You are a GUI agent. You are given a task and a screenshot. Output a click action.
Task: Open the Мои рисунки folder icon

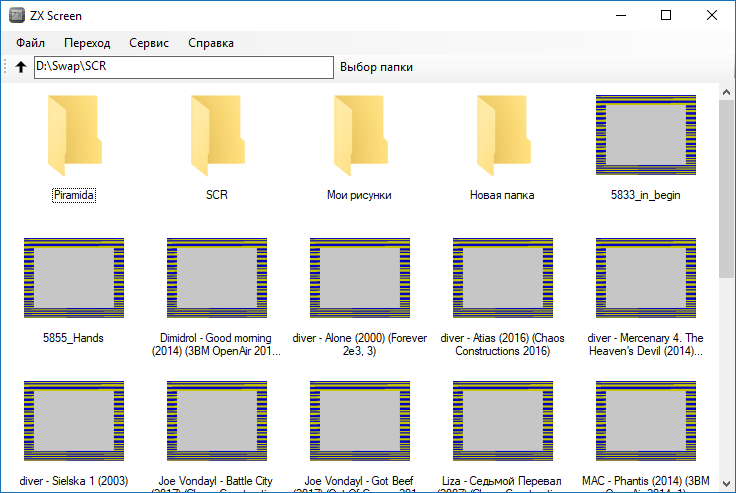coord(360,136)
